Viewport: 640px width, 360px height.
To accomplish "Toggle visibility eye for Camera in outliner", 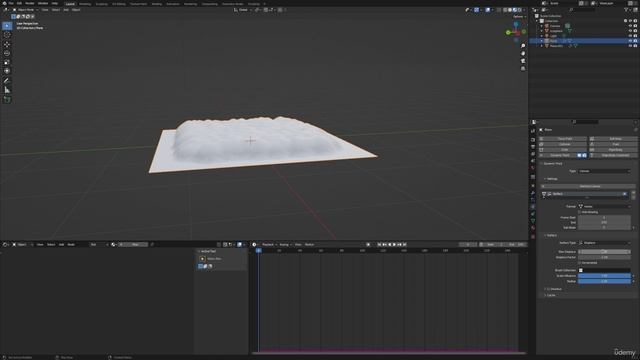I will click(630, 26).
